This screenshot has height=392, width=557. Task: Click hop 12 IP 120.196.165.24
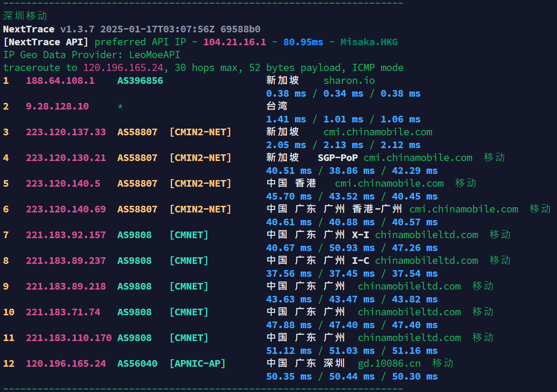point(66,363)
